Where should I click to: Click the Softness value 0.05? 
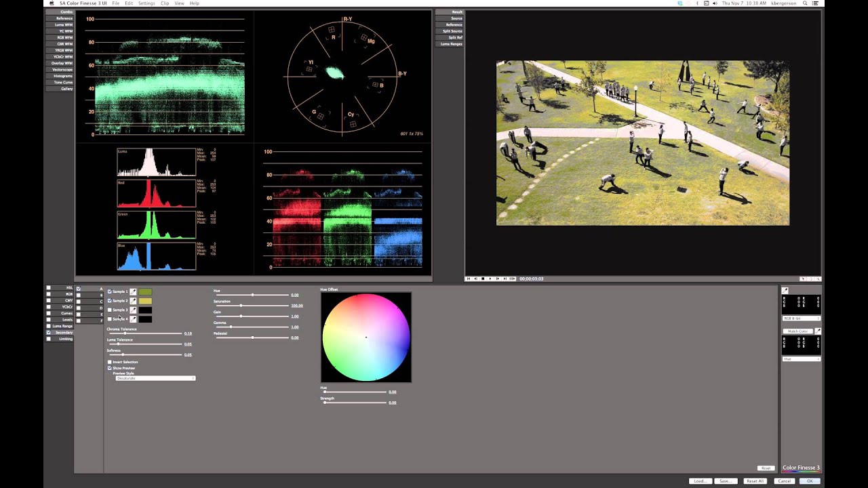pos(188,355)
